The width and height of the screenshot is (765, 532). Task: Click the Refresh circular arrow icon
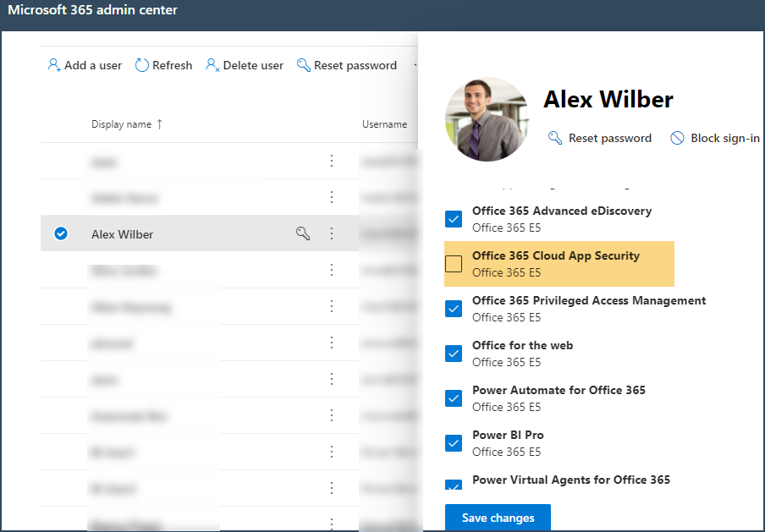pos(141,65)
